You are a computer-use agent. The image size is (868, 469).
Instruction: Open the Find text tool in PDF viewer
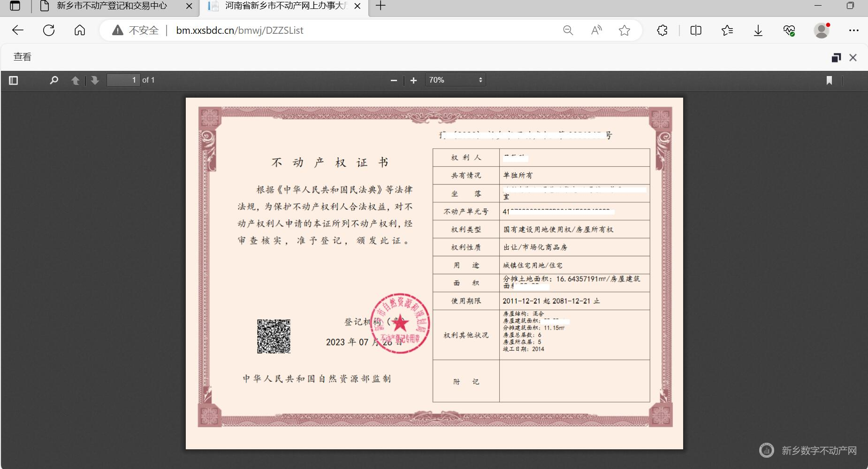pos(53,80)
